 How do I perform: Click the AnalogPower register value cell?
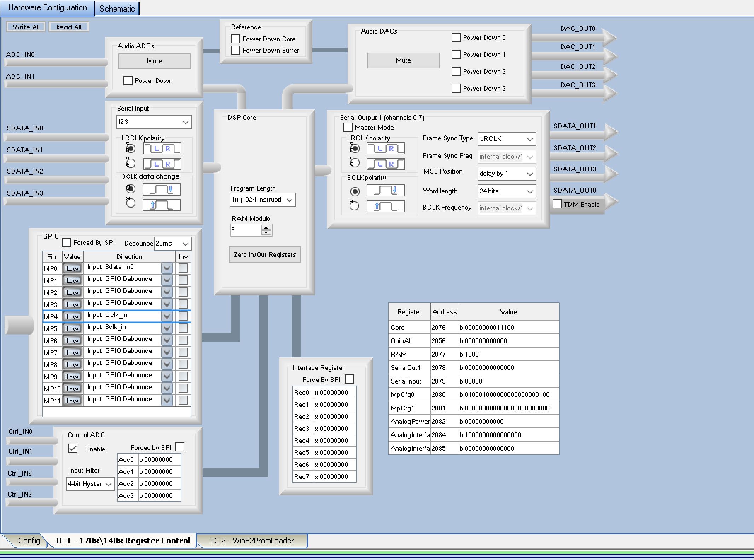coord(509,421)
